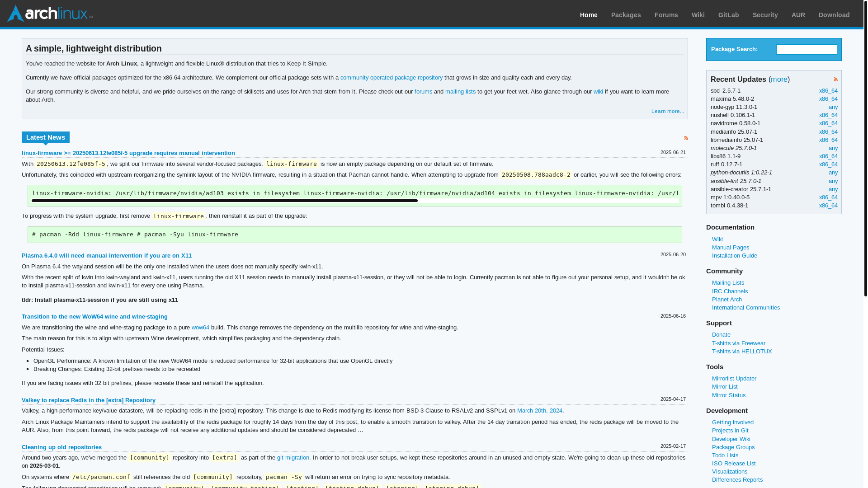
Task: Open Visualizations link
Action: click(x=729, y=472)
